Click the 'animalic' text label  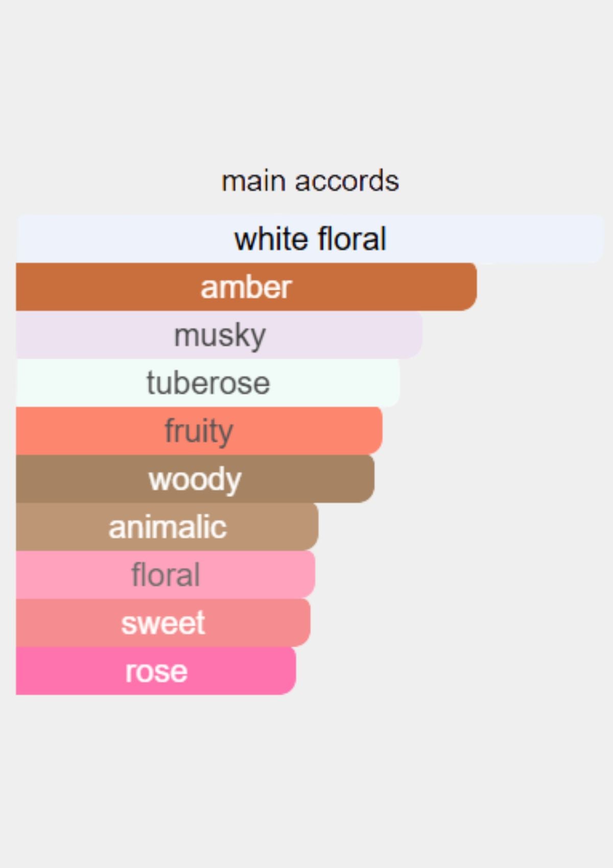[x=167, y=527]
